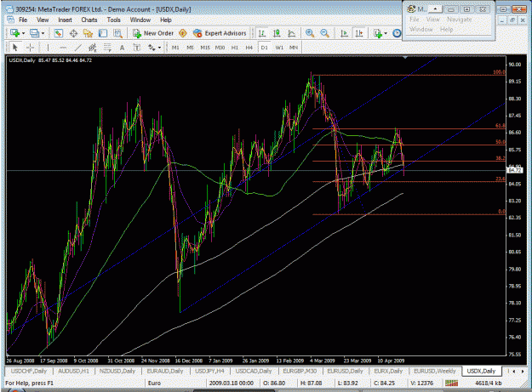532x392 pixels.
Task: Open the Charts menu
Action: 89,20
